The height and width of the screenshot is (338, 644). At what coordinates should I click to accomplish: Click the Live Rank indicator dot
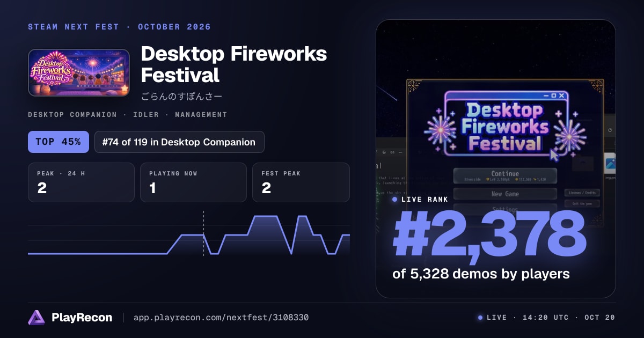point(395,200)
